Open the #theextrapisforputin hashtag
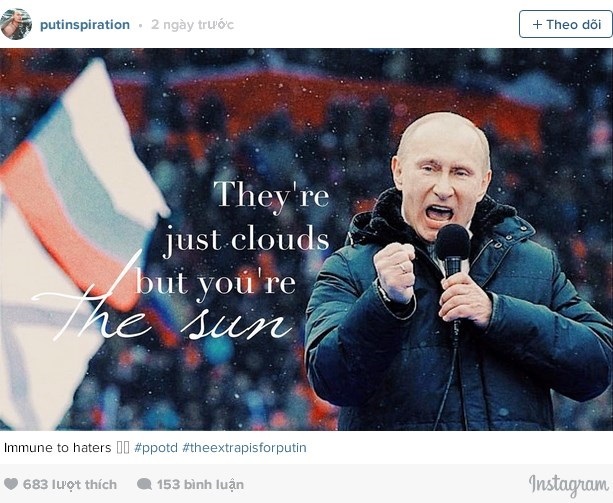613x503 pixels. pos(244,448)
